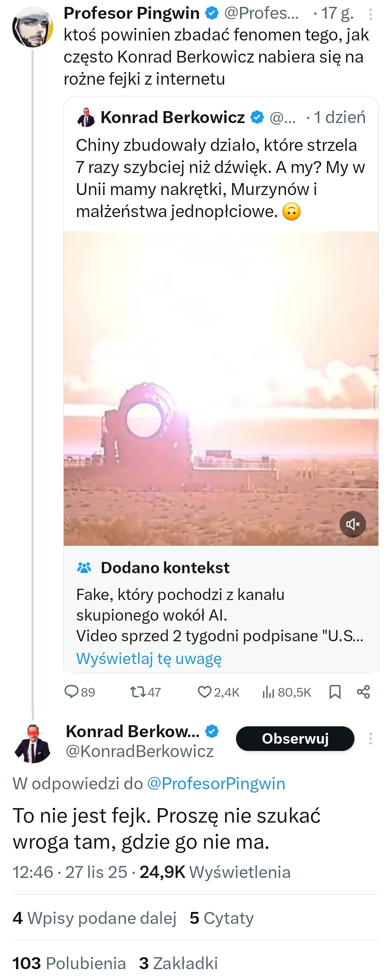View the 4 Wpisy podane dalej list
This screenshot has width=391, height=980.
click(x=94, y=918)
